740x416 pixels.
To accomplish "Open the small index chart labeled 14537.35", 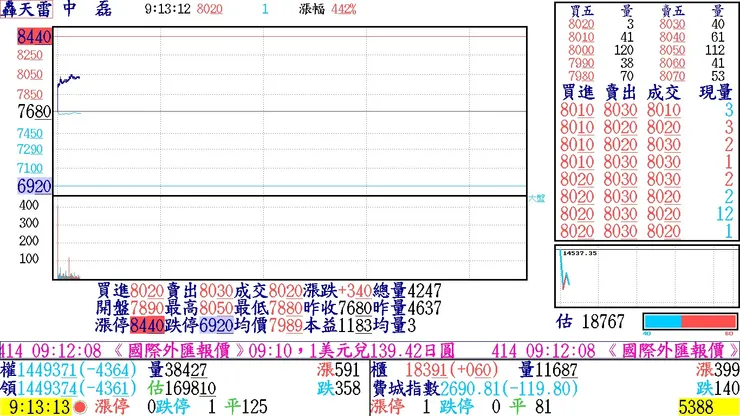I will [646, 277].
